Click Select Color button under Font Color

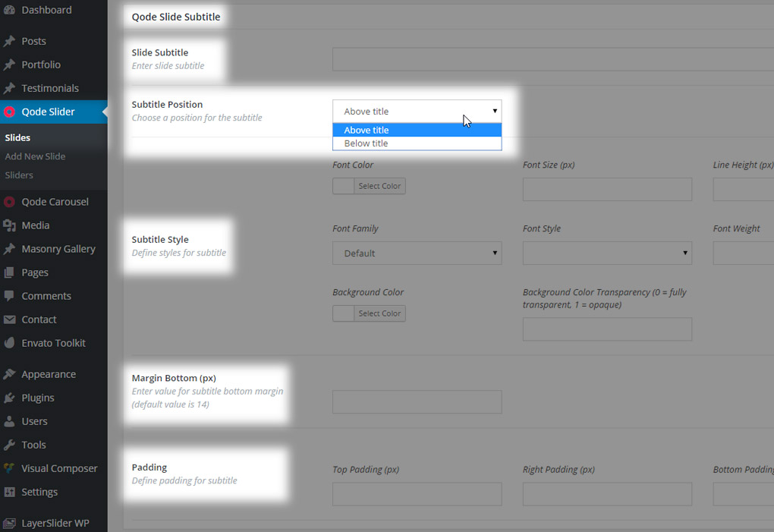[379, 186]
